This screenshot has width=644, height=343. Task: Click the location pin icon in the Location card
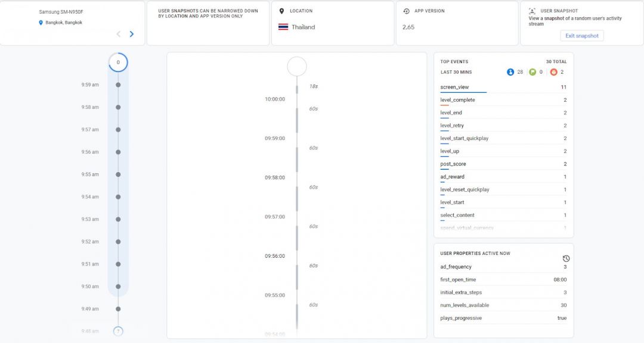click(x=281, y=10)
